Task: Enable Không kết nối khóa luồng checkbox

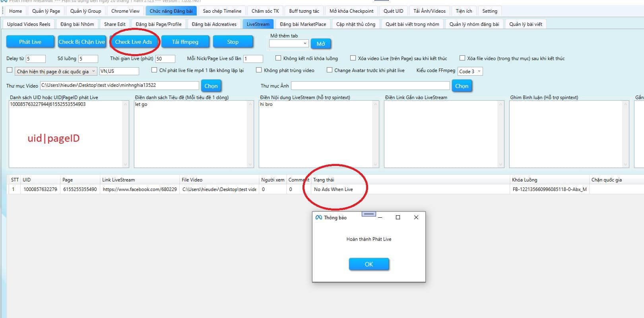Action: tap(278, 58)
